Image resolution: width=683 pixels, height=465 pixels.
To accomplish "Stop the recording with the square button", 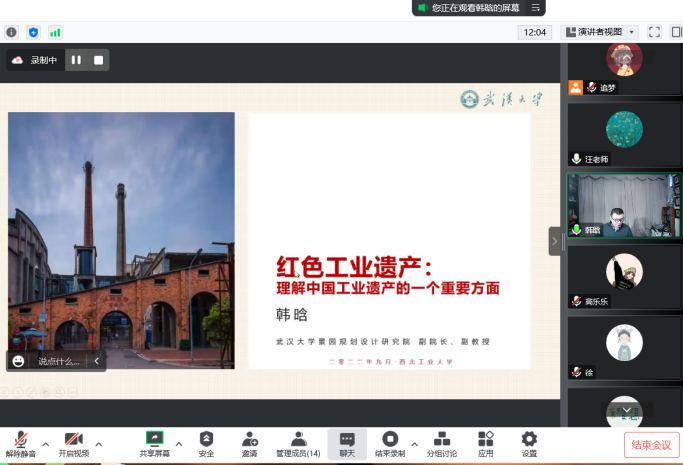I will [x=98, y=60].
